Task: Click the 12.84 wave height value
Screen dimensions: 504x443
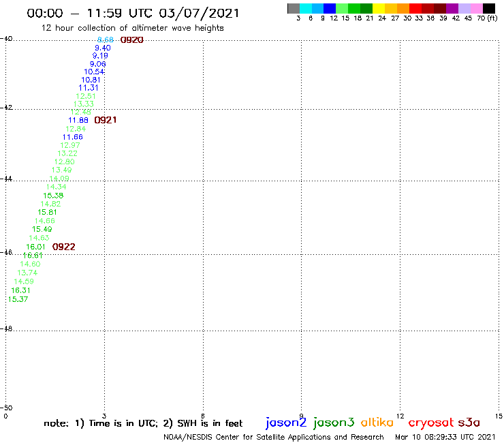Action: click(x=76, y=129)
